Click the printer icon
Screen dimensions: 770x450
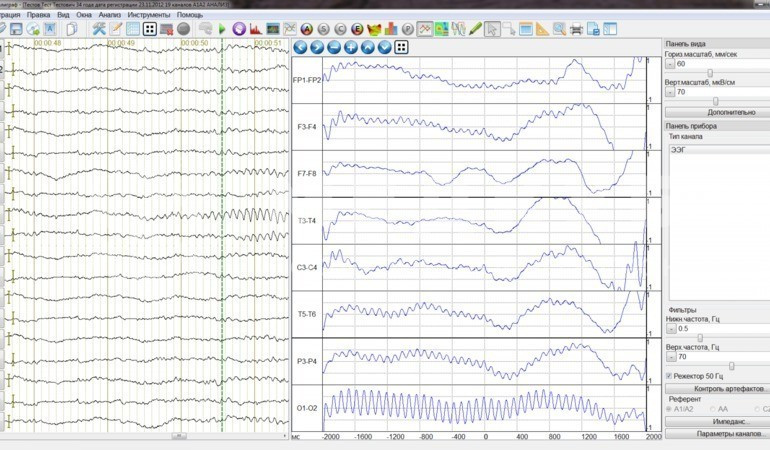pyautogui.click(x=577, y=29)
